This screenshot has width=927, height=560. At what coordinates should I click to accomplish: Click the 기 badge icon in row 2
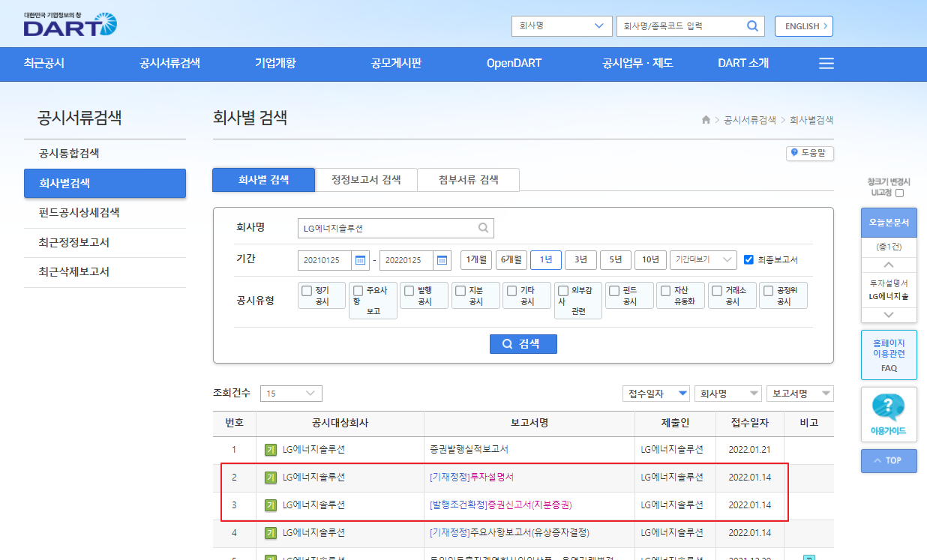coord(271,478)
